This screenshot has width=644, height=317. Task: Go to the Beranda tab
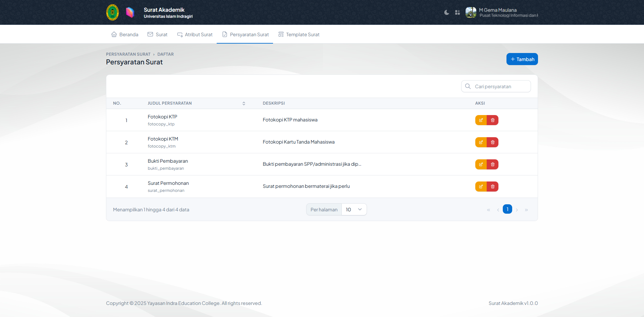(125, 35)
